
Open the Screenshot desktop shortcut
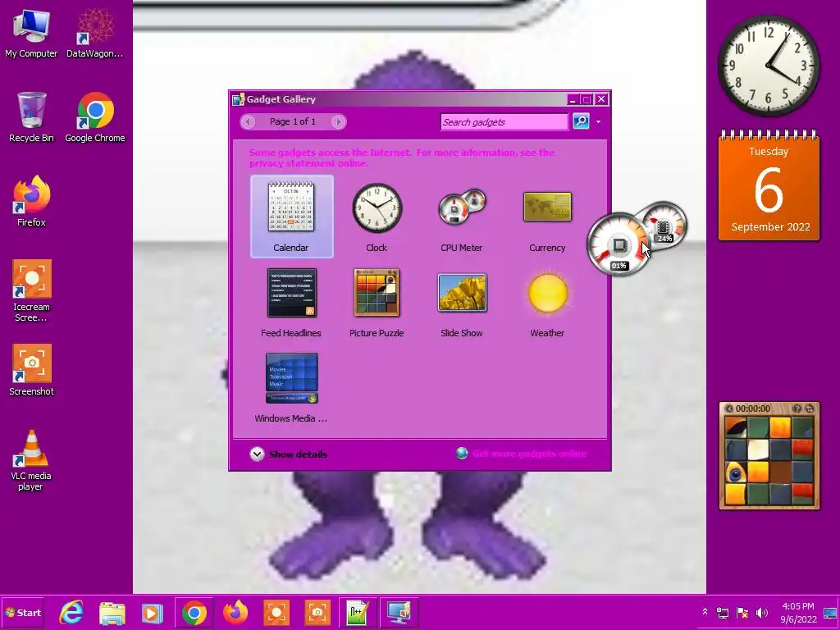click(x=32, y=370)
